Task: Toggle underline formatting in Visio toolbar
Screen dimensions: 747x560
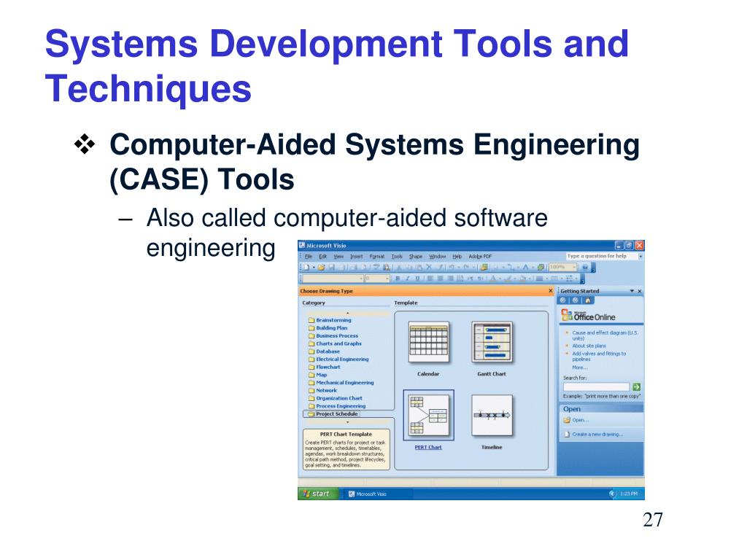Action: [418, 278]
